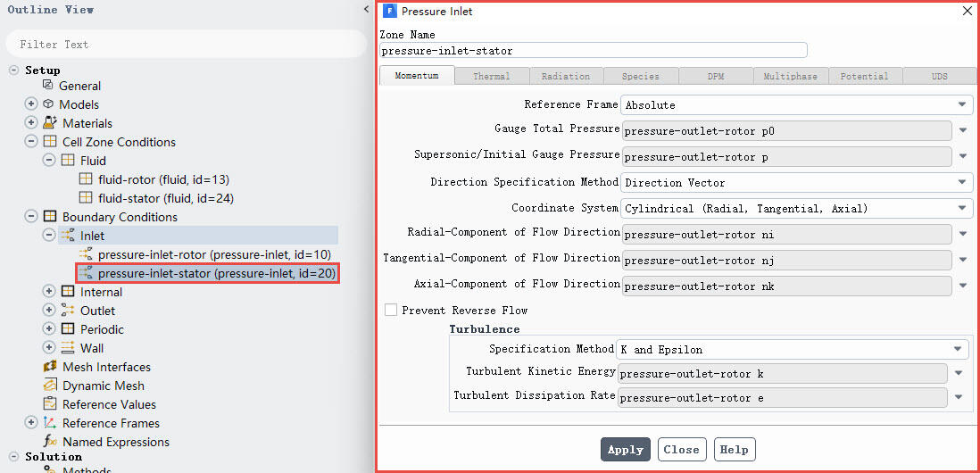Click the Named Expressions fx icon

click(50, 442)
